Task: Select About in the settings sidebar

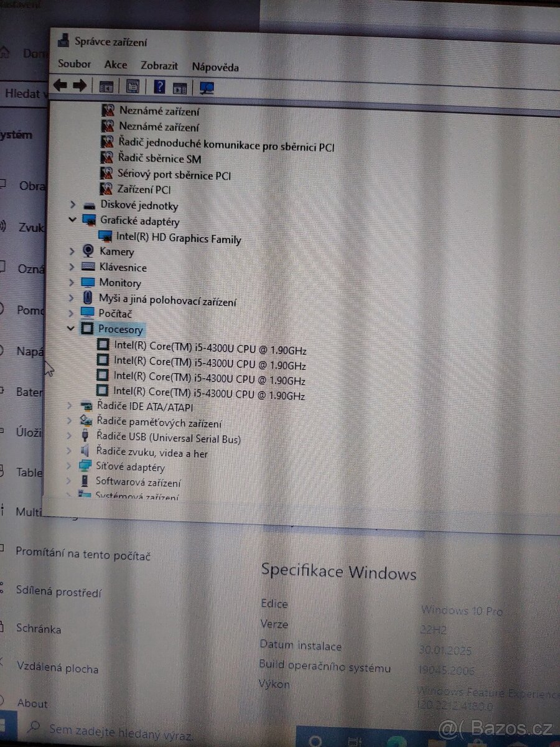Action: click(32, 703)
